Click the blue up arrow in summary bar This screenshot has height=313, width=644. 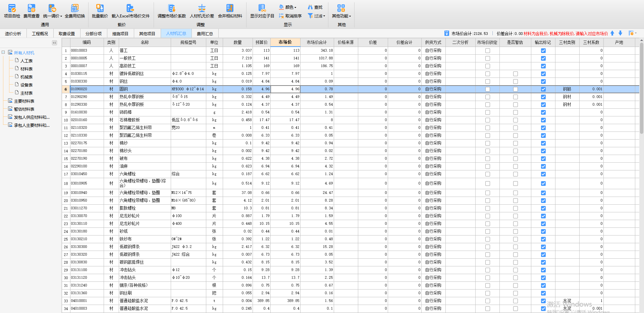[612, 33]
